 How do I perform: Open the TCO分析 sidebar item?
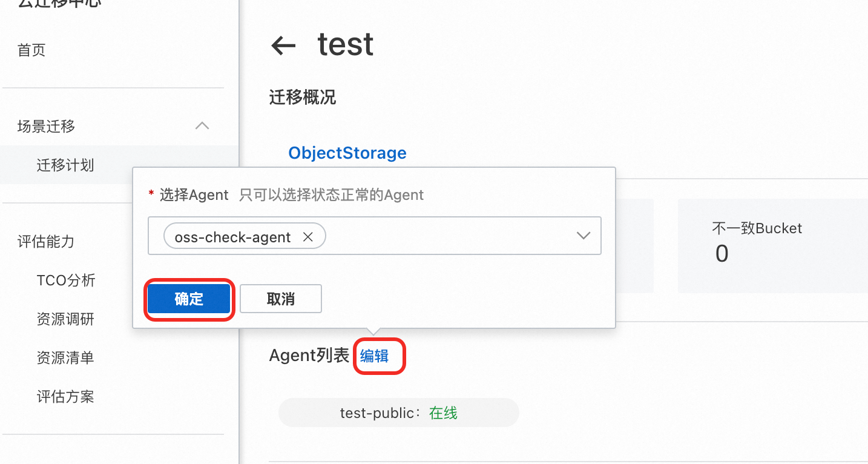click(66, 280)
